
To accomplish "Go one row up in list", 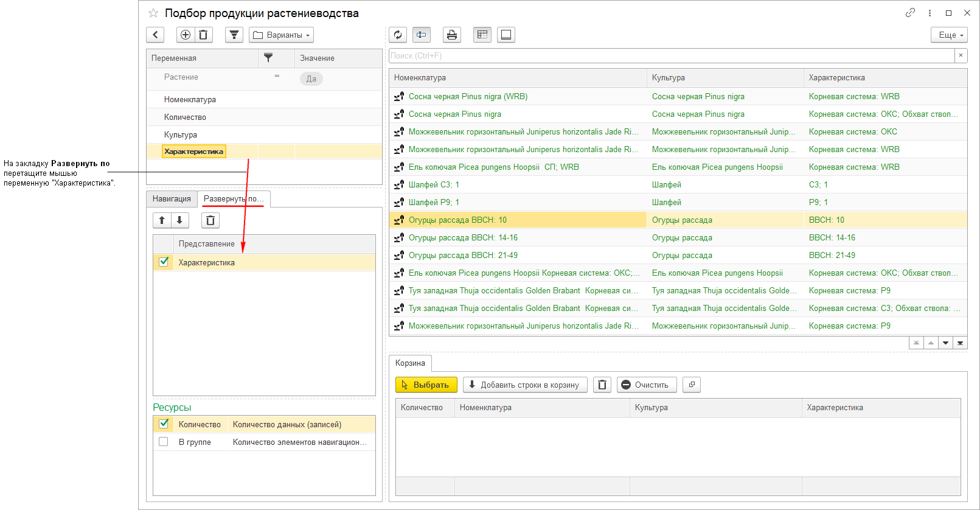I will pyautogui.click(x=931, y=343).
